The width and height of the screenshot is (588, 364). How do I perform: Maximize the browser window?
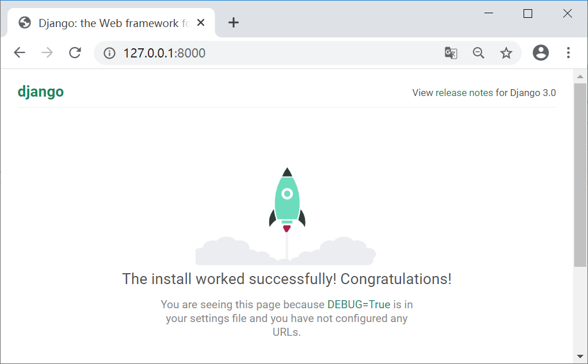[528, 13]
